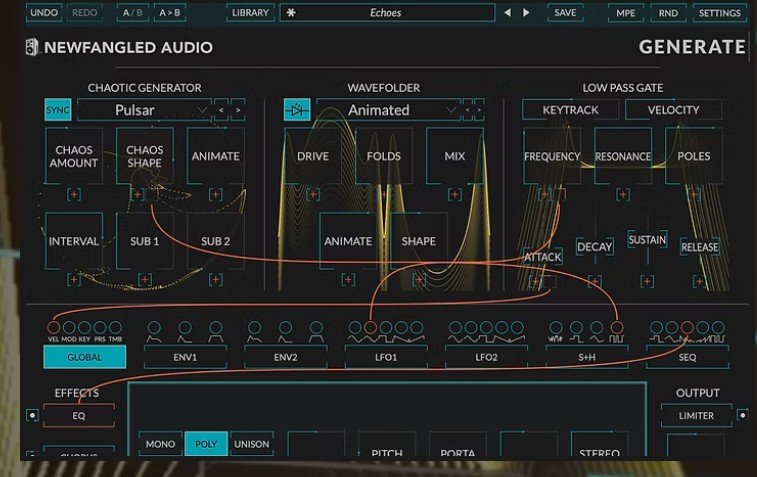The height and width of the screenshot is (477, 757).
Task: Select previous wavefolder type arrow
Action: pyautogui.click(x=467, y=110)
